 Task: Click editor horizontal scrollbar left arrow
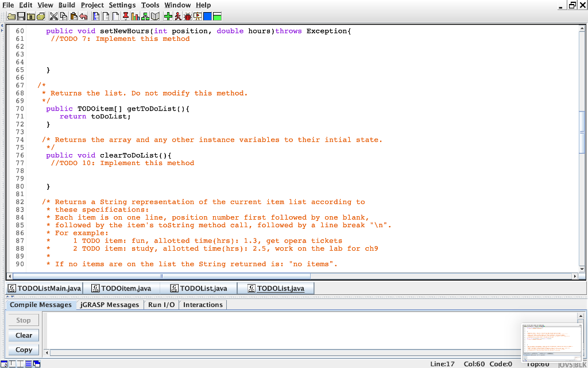(10, 276)
